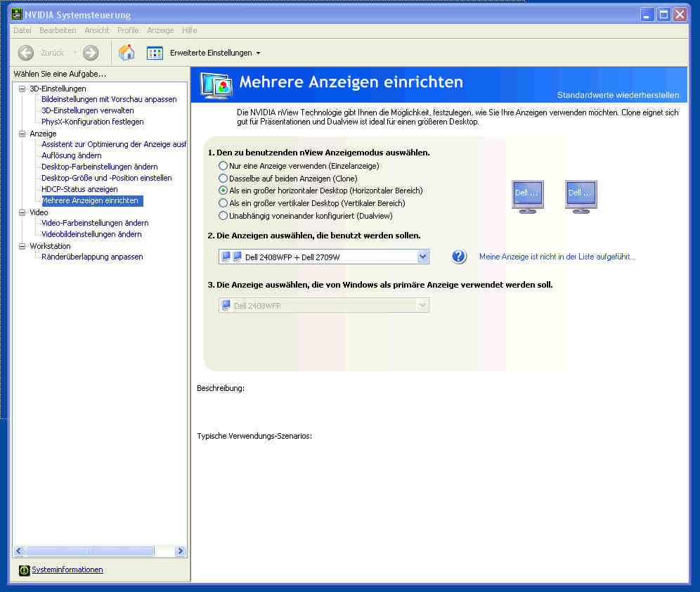Click the NVIDIA title bar icon
The image size is (700, 592).
pyautogui.click(x=17, y=14)
